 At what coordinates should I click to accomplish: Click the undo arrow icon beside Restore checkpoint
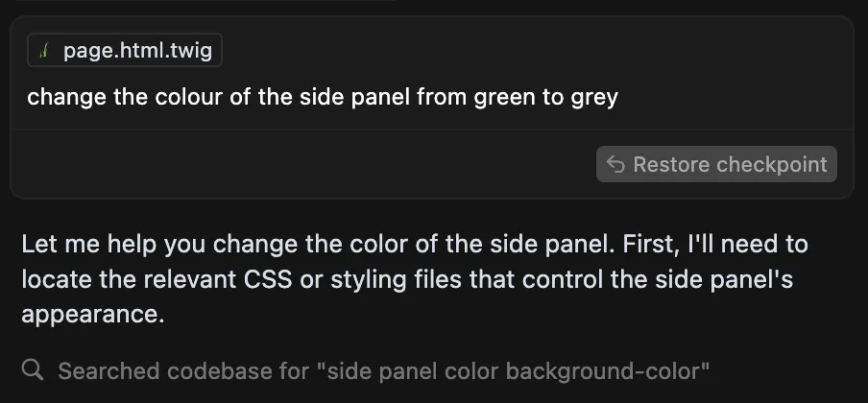615,164
